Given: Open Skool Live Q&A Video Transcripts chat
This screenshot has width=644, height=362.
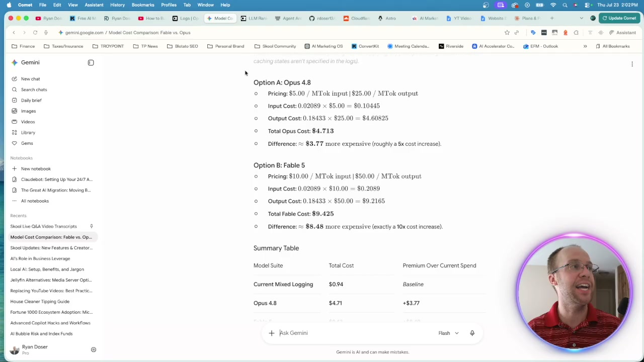Looking at the screenshot, I should (x=51, y=226).
